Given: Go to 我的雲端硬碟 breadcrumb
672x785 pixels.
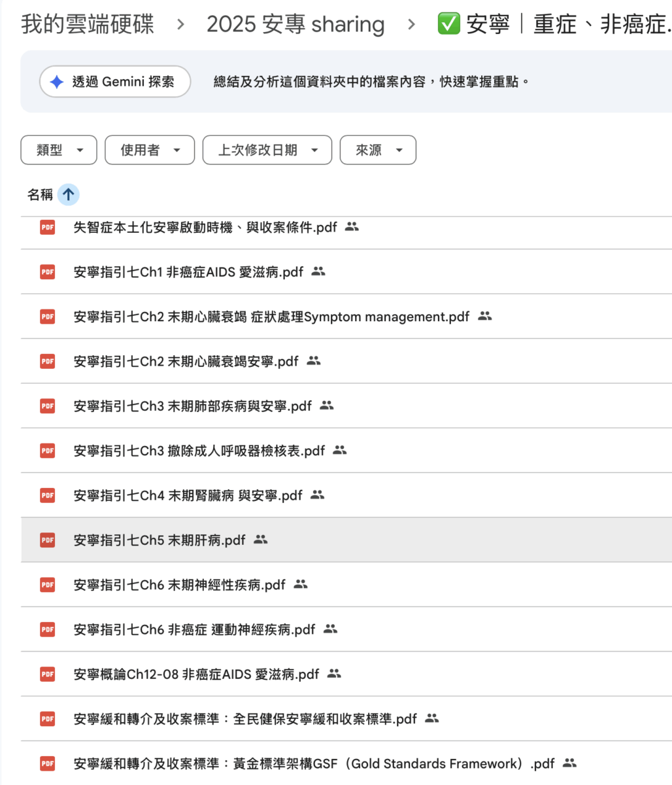Looking at the screenshot, I should point(88,25).
